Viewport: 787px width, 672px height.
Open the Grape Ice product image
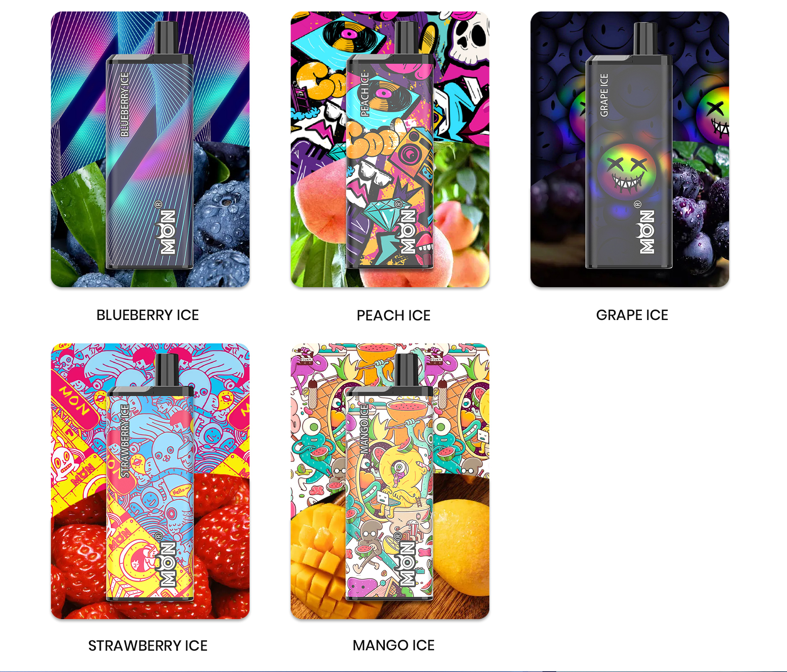coord(630,149)
